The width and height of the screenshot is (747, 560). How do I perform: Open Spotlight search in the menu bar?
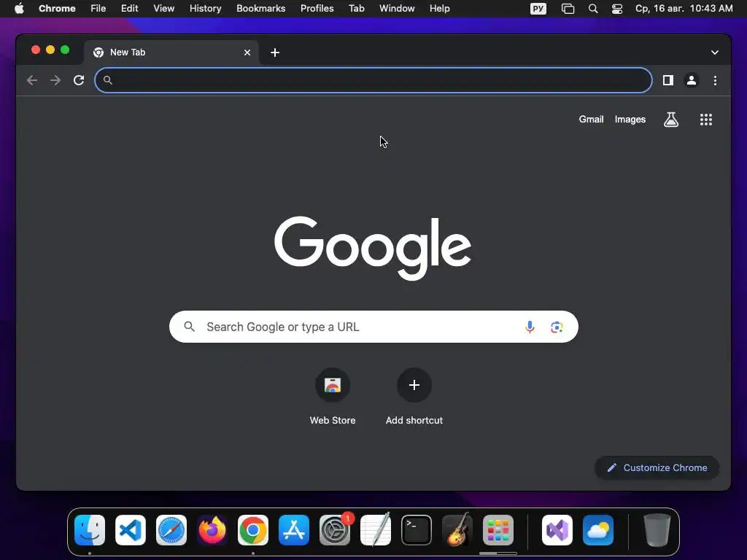[593, 9]
